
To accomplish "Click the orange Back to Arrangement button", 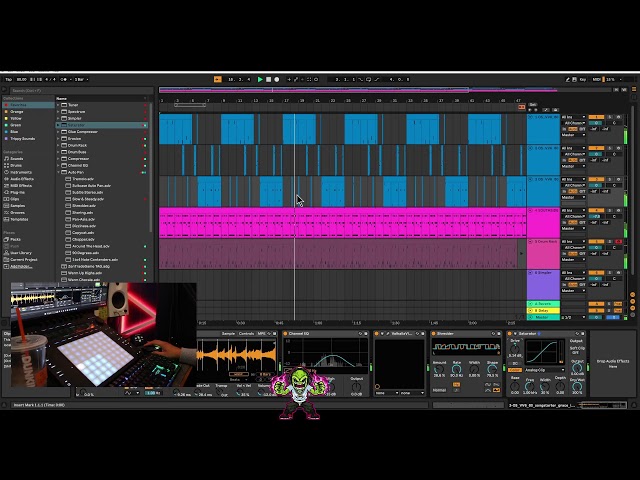I will coord(218,80).
